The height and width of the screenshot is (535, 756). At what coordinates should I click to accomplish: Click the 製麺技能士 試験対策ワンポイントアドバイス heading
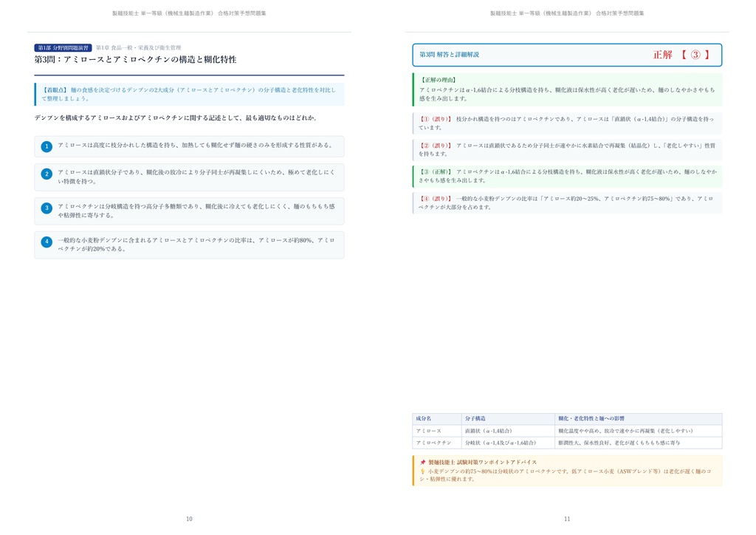(483, 462)
